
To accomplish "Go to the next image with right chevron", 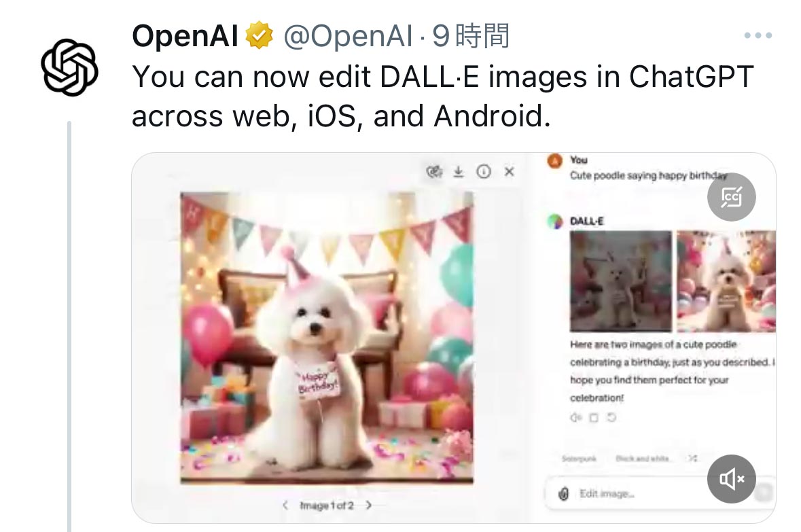I will coord(368,505).
